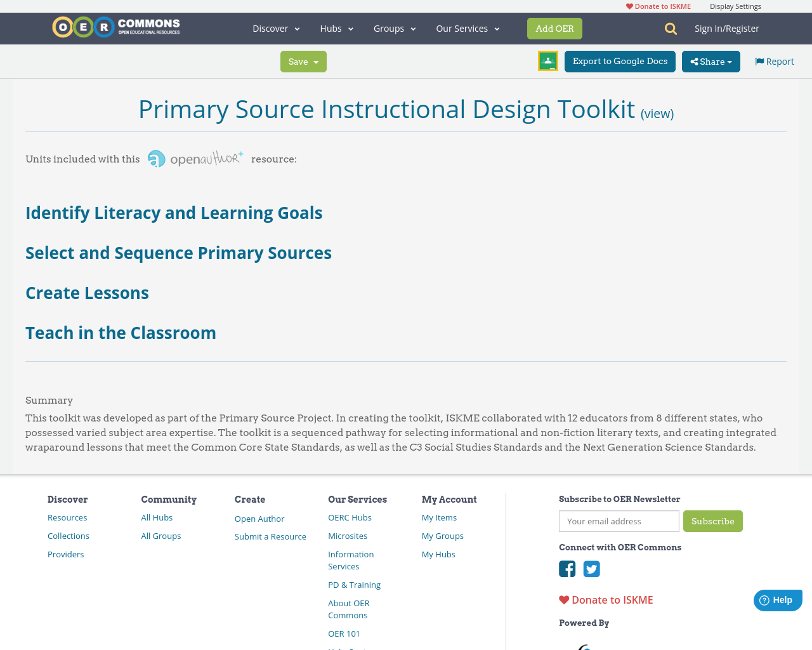
Task: Click the Report flag icon
Action: (759, 60)
